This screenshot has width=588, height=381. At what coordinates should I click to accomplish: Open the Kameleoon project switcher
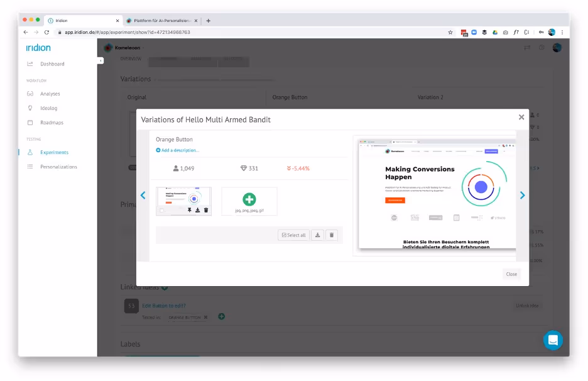click(x=126, y=48)
